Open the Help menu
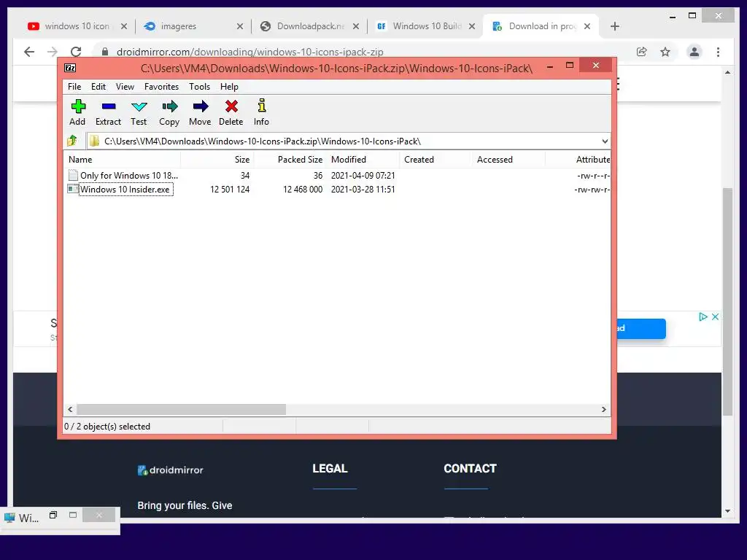Screen dimensions: 747x560 coord(229,87)
